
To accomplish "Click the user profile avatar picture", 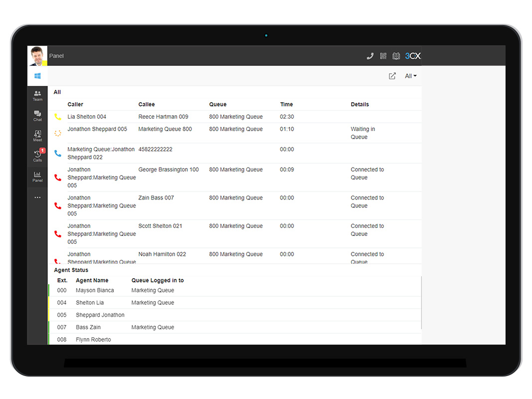I will coord(37,56).
